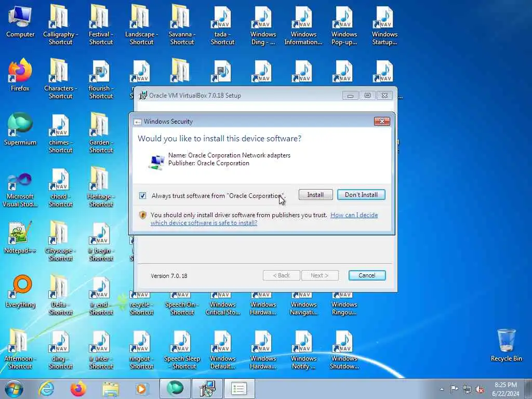Screen dimensions: 532x399
Task: Minimize the Oracle VM VirtualBox Setup window
Action: pos(350,96)
